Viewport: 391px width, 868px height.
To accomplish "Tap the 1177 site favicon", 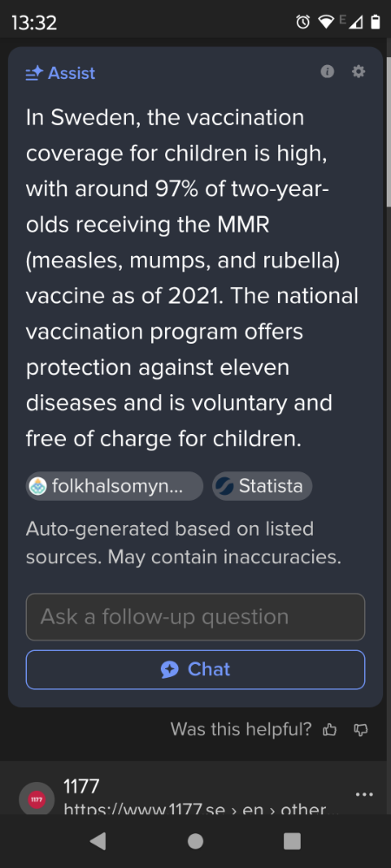I will click(36, 800).
